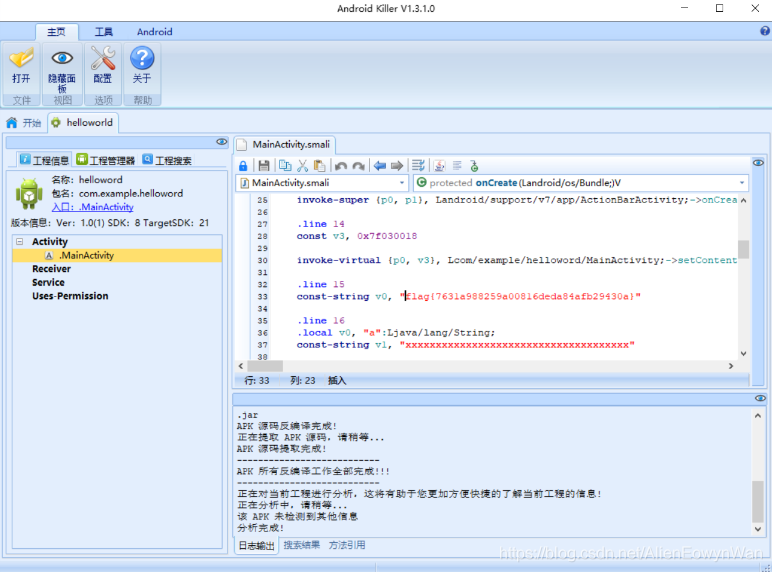
Task: Select the Android ribbon tab
Action: (x=155, y=32)
